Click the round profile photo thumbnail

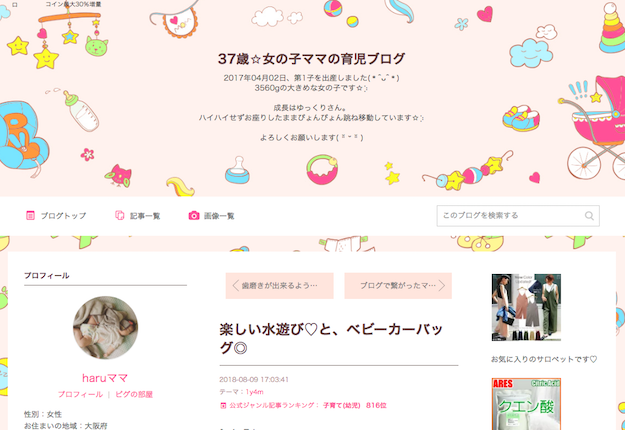point(105,328)
